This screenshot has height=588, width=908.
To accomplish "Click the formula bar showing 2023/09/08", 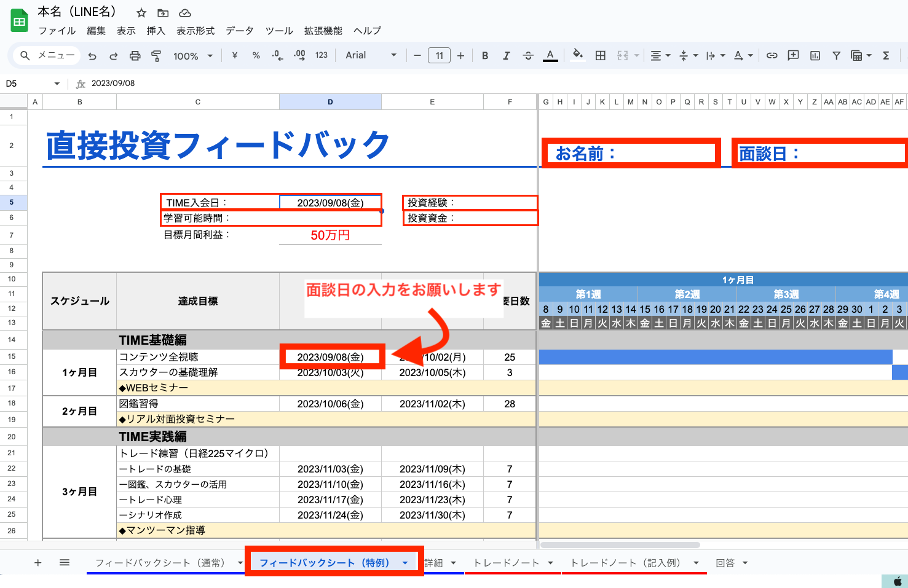I will (x=154, y=83).
